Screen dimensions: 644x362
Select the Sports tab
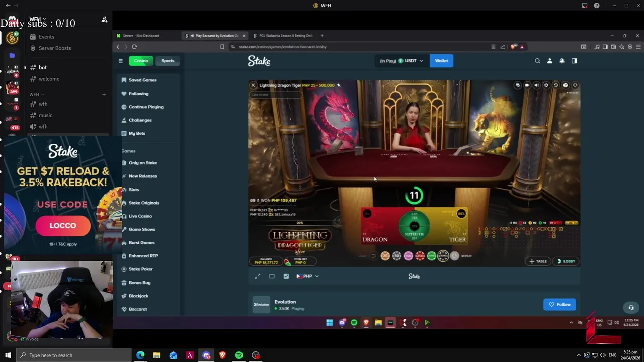coord(168,61)
